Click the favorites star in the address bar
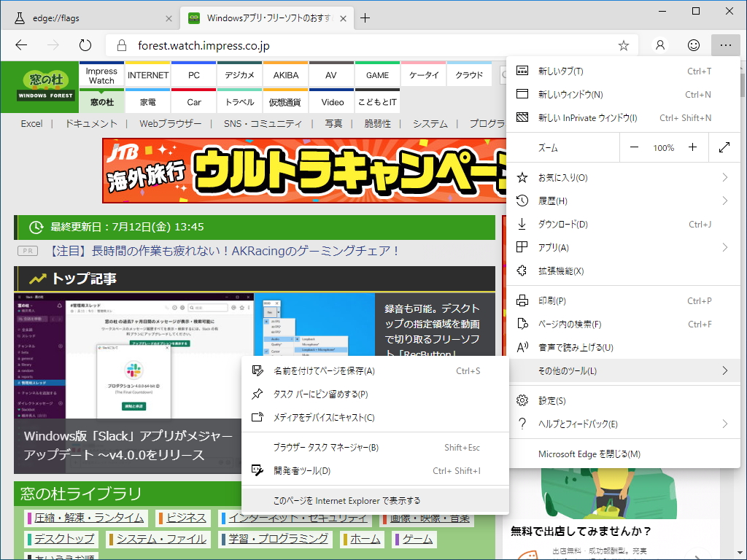This screenshot has height=560, width=747. pos(624,44)
